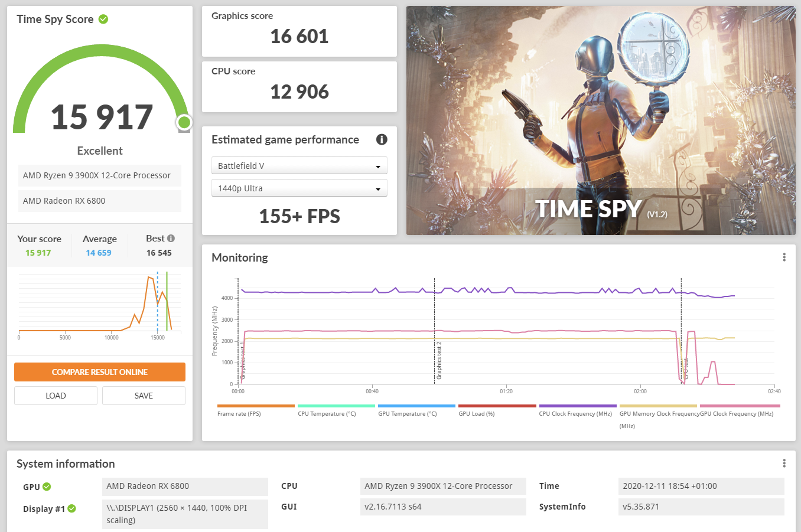Screen dimensions: 801x532
Task: Click the Excellent rating label
Action: click(100, 151)
